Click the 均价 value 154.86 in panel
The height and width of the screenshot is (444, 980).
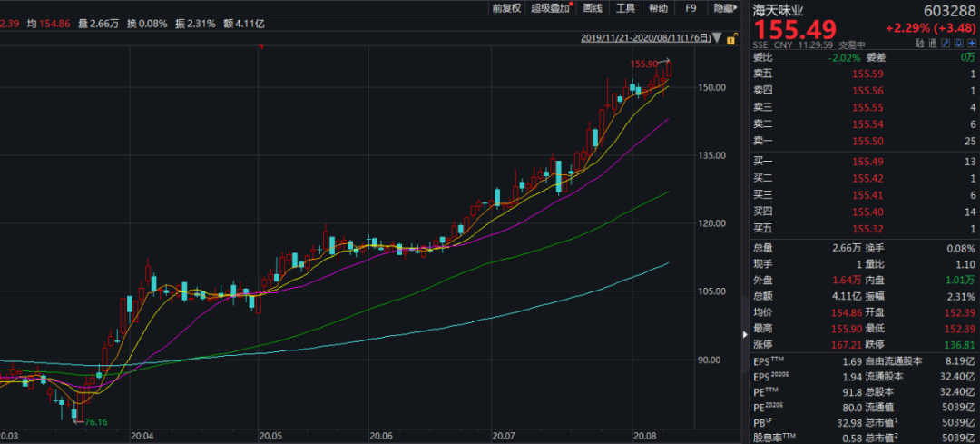pos(847,312)
